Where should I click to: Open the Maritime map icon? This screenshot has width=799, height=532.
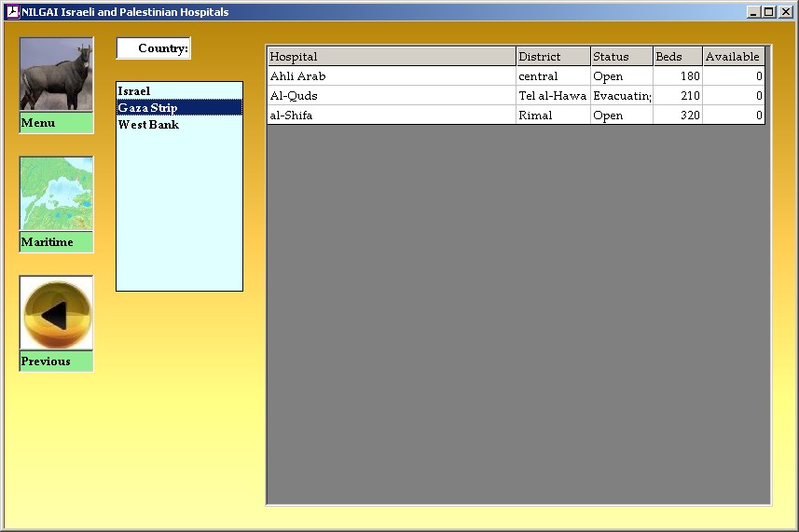pyautogui.click(x=56, y=194)
